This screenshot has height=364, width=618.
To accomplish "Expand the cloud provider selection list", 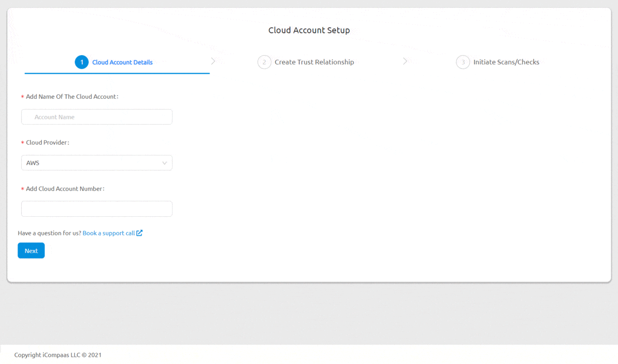I will point(96,163).
